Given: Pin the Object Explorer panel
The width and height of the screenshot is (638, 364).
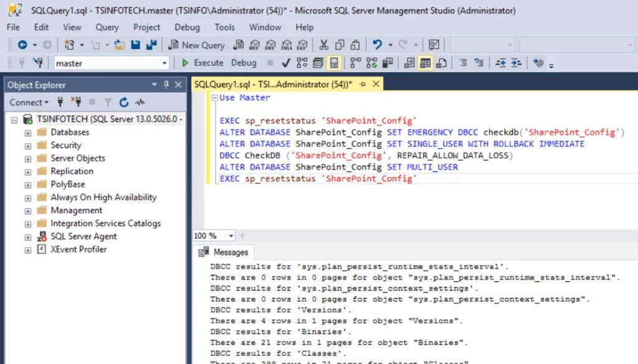Looking at the screenshot, I should pos(166,85).
